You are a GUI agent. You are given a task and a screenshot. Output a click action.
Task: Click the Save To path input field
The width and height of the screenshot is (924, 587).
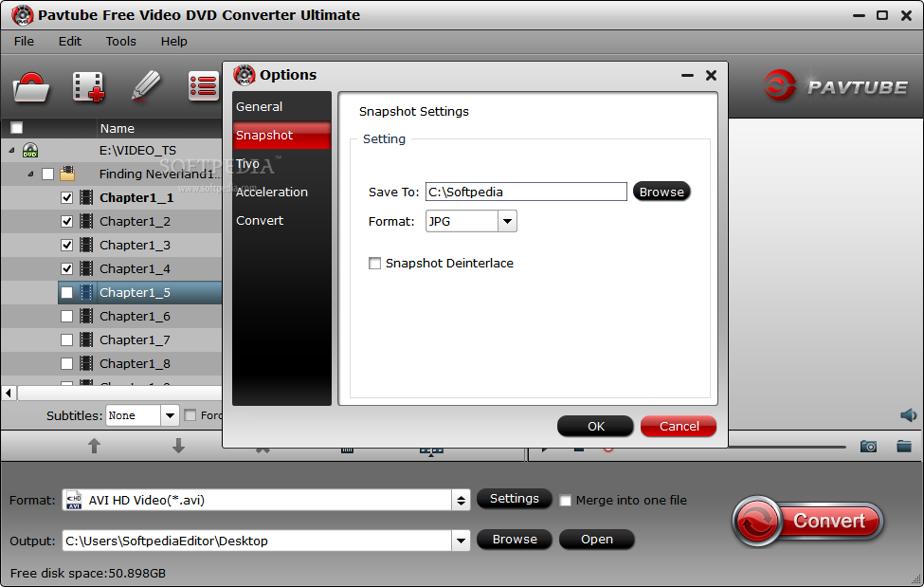click(x=526, y=192)
